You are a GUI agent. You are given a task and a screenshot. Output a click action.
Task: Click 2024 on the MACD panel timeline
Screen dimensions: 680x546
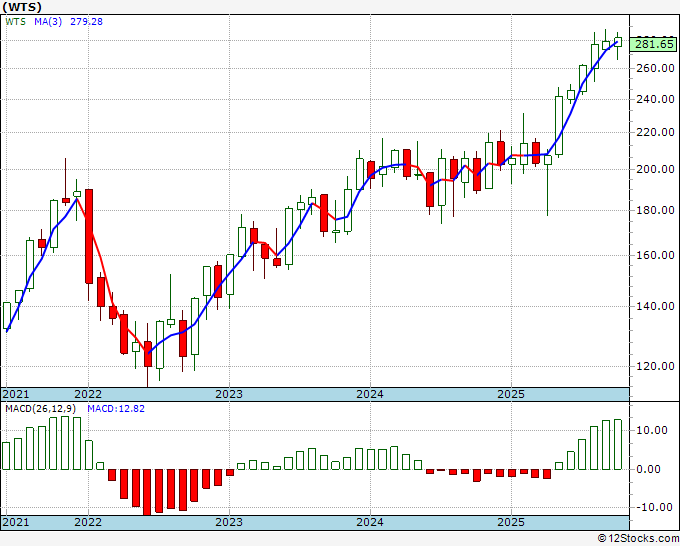pyautogui.click(x=370, y=522)
